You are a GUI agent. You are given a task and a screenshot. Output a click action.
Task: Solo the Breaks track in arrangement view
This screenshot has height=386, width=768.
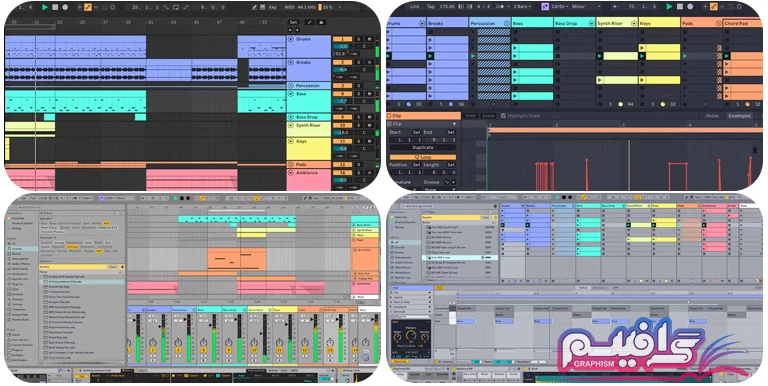pos(359,63)
